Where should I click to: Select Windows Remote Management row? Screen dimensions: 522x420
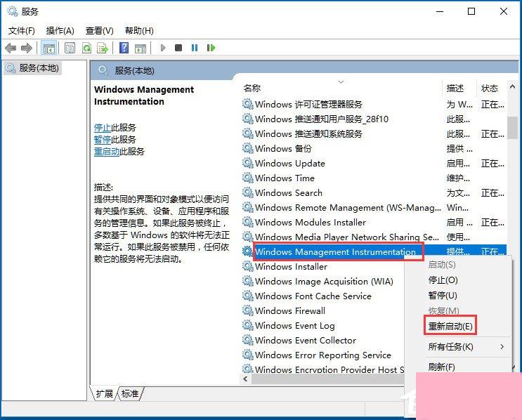coord(374,208)
